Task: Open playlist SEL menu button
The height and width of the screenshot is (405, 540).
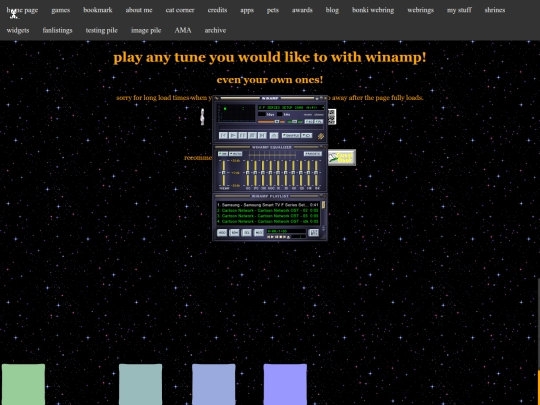Action: pos(247,232)
